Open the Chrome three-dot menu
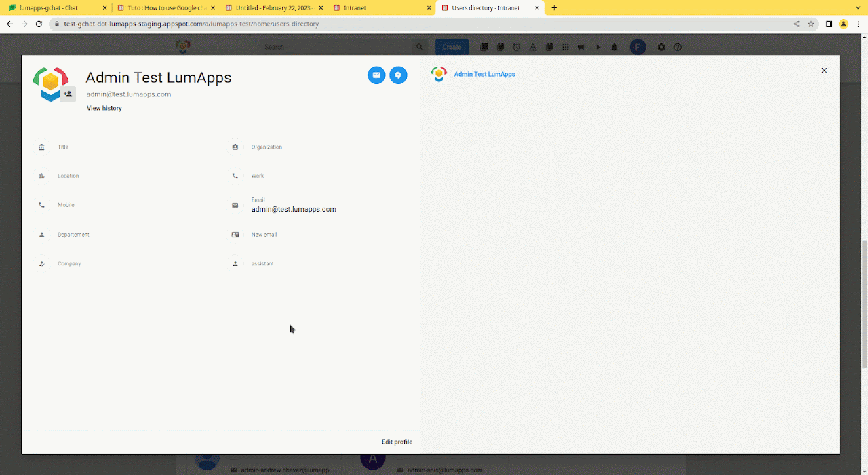868x475 pixels. coord(859,24)
